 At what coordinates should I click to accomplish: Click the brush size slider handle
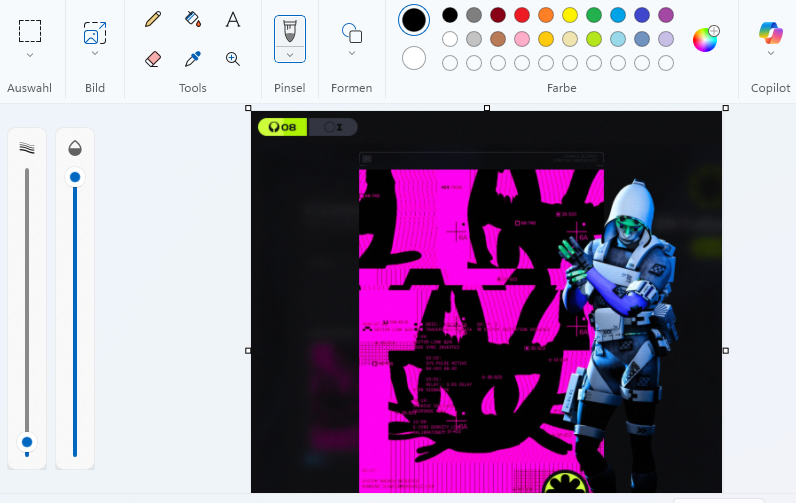click(x=27, y=442)
